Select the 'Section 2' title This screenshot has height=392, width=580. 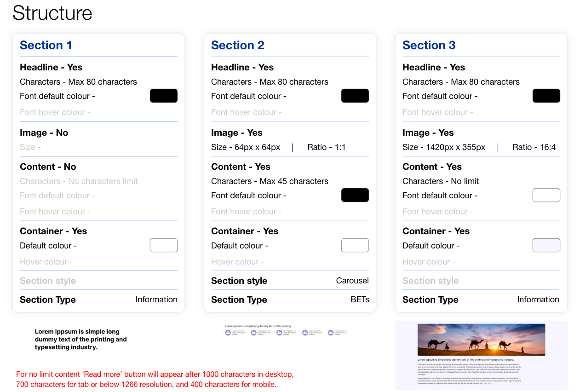coord(237,45)
